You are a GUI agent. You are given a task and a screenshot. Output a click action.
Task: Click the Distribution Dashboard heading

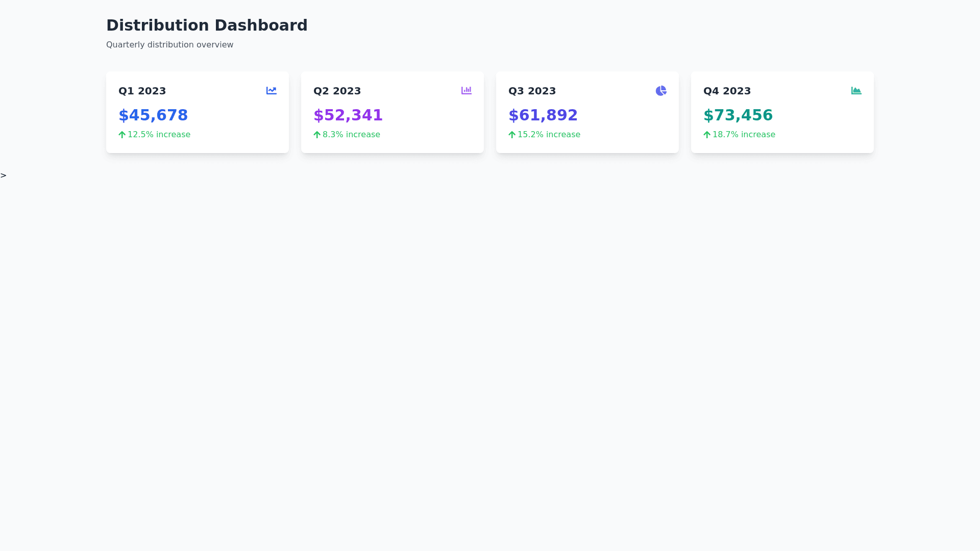click(207, 26)
